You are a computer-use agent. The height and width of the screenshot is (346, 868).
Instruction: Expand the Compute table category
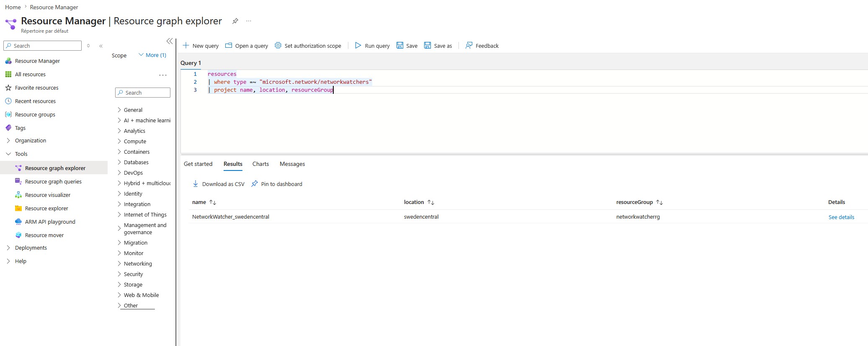(119, 141)
